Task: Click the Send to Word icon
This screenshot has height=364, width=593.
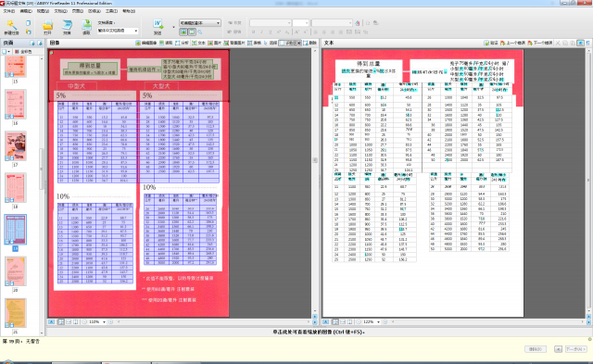Action: coord(158,25)
